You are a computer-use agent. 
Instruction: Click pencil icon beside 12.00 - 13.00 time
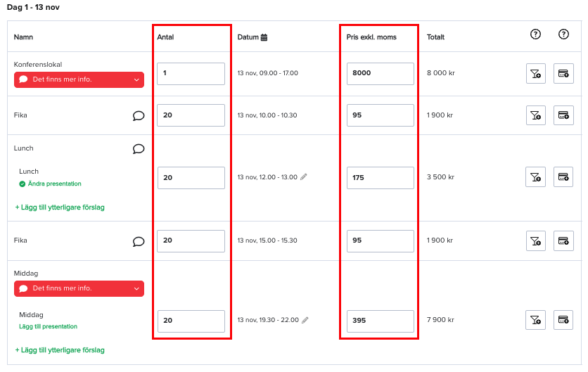[x=304, y=177]
